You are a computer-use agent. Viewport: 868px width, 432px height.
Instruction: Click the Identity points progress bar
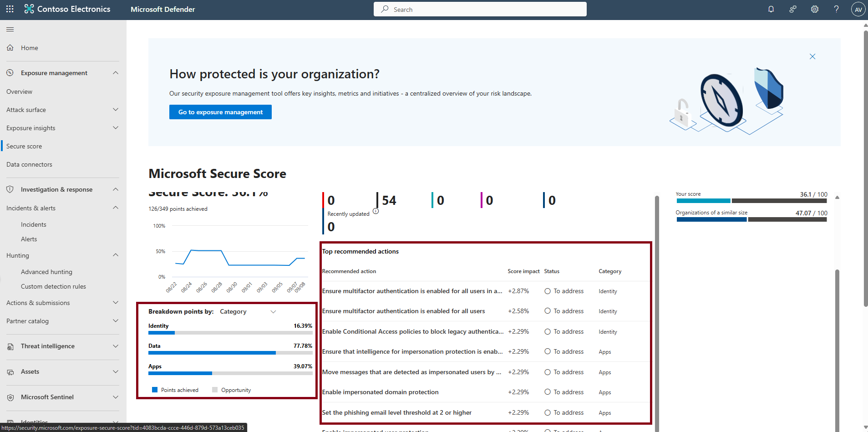click(x=230, y=333)
